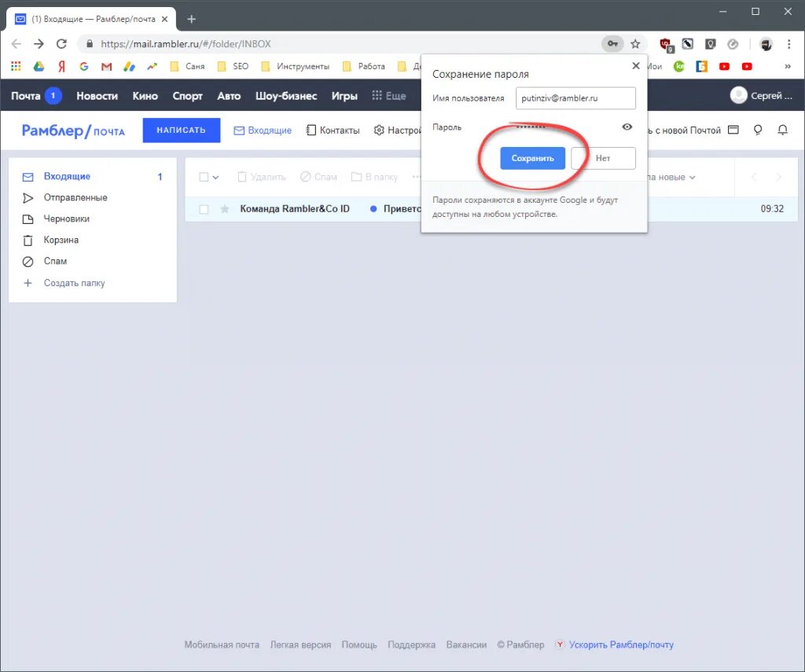Click the Рамблер/почта logo
Viewport: 805px width, 672px height.
[x=73, y=130]
